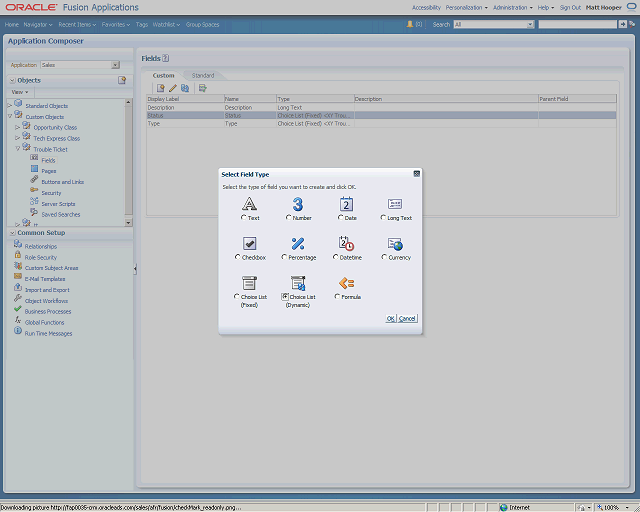Open the Navigator menu
Screen dimensions: 640x512
[x=38, y=24]
